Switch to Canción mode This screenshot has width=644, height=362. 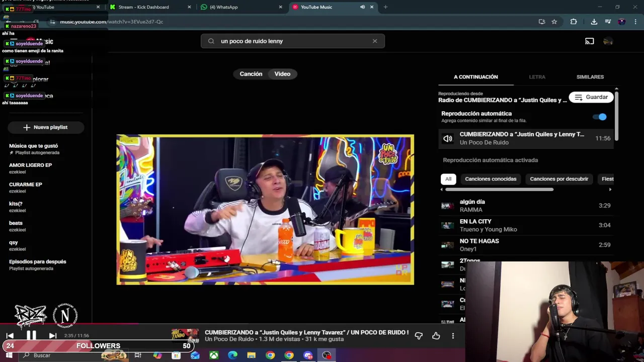251,74
